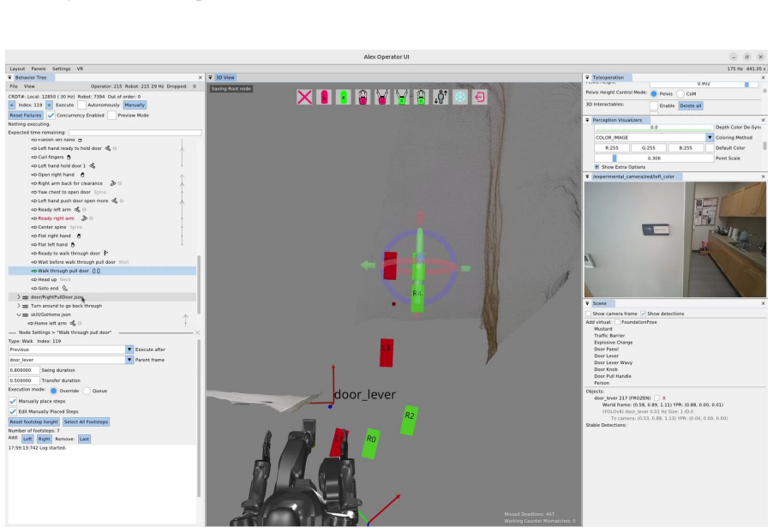Click the Select All Footsteps button
The height and width of the screenshot is (532, 773).
[87, 421]
